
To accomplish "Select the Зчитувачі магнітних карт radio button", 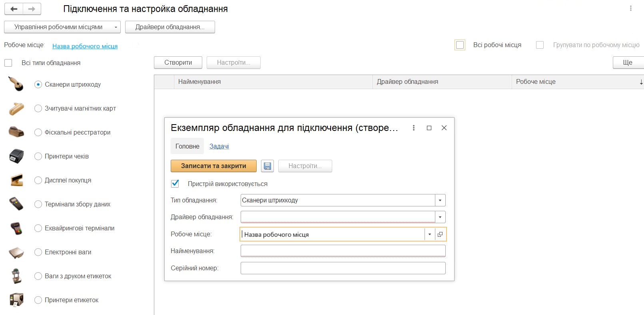I will coord(38,109).
